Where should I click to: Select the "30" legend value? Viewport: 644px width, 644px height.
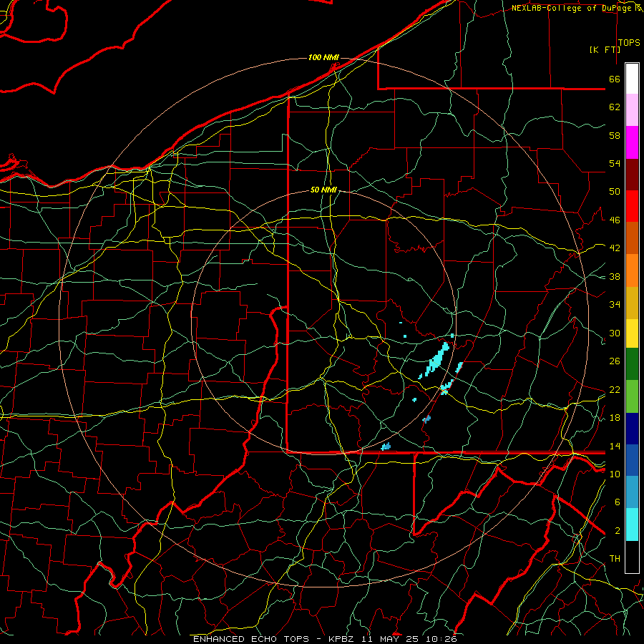coord(615,333)
